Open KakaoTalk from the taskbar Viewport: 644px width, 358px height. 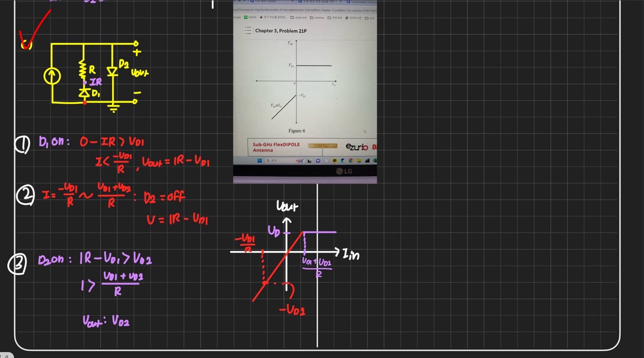(335, 160)
